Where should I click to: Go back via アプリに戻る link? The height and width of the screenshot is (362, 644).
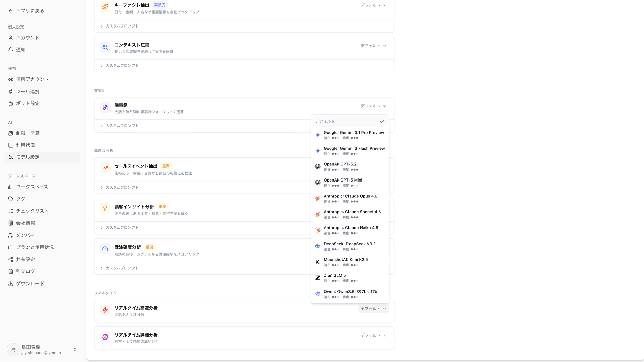pos(26,11)
